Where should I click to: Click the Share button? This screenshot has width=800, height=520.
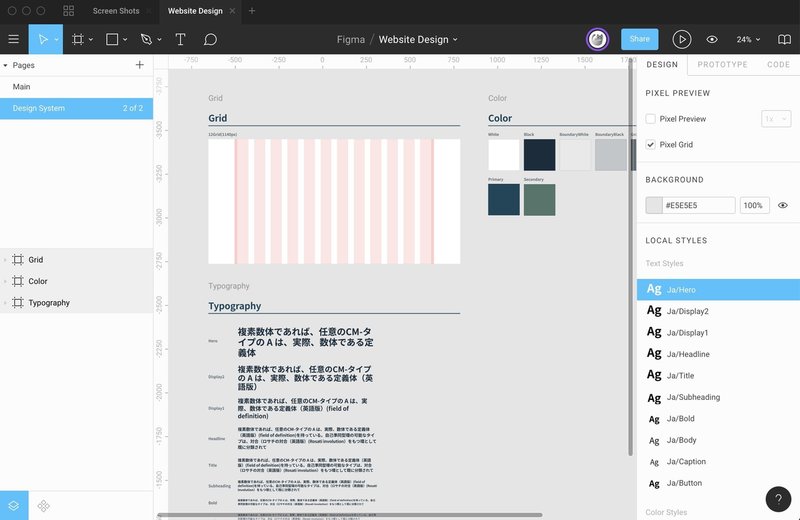pyautogui.click(x=639, y=39)
